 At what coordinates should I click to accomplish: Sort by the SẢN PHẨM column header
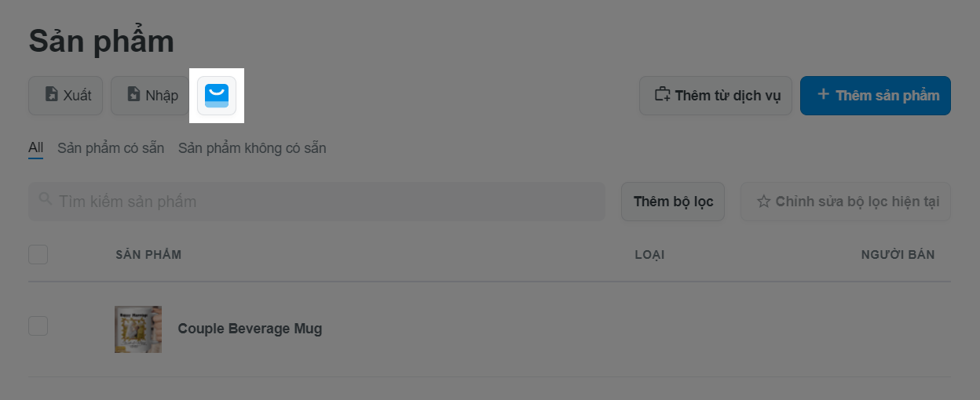[148, 254]
